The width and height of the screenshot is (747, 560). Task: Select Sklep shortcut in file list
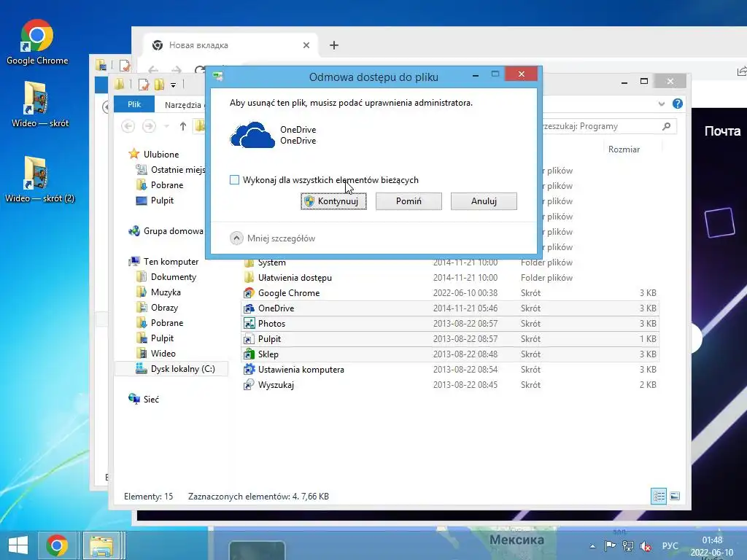(x=450, y=354)
